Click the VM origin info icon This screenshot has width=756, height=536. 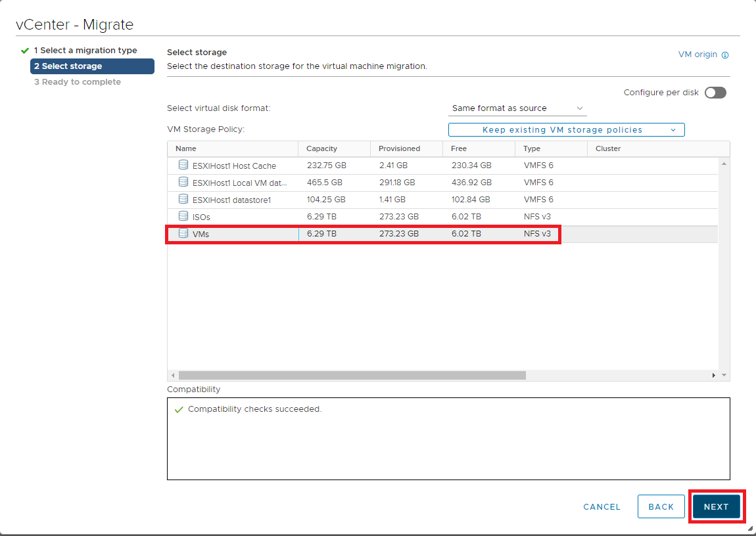pyautogui.click(x=725, y=55)
